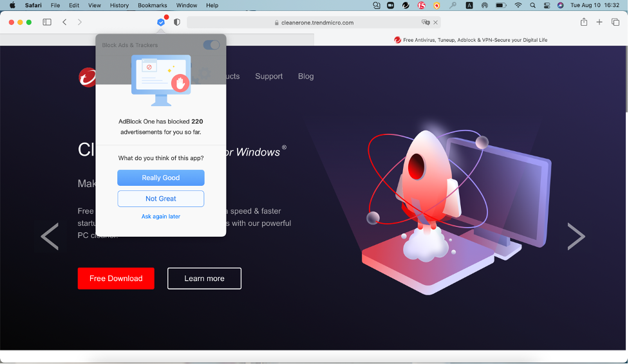Toggle Block Ads & Trackers switch
Screen dimensions: 629x364
(211, 45)
